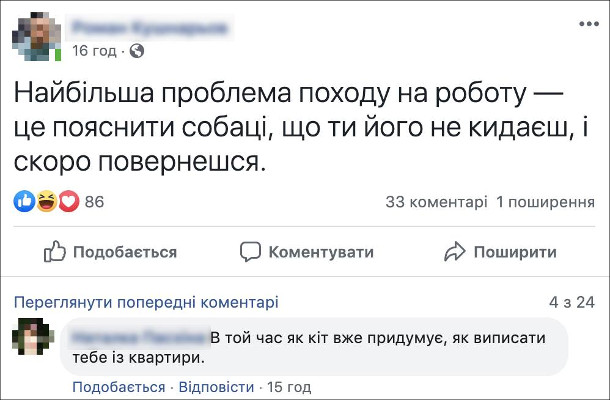
Task: Click the laughing haha reaction icon
Action: click(46, 201)
